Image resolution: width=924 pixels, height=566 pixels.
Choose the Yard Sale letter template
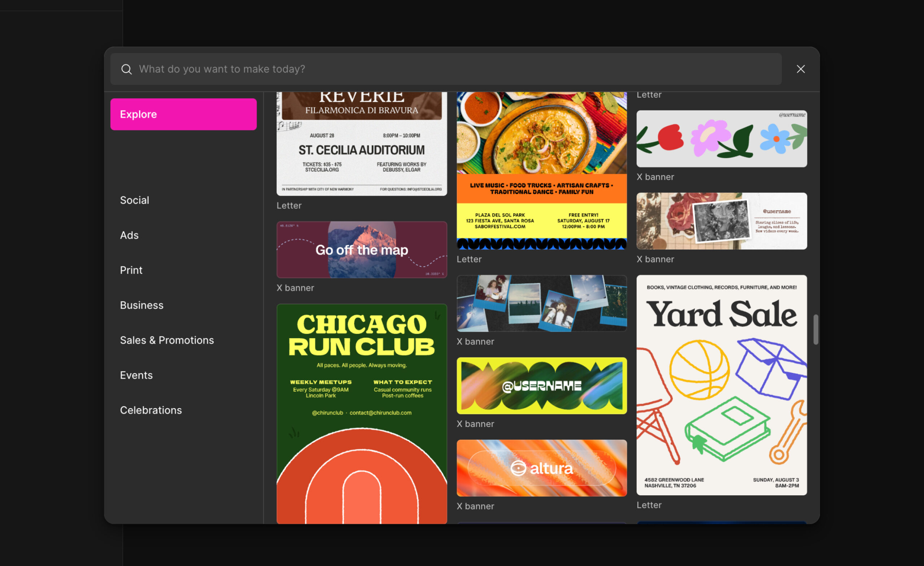pos(722,385)
